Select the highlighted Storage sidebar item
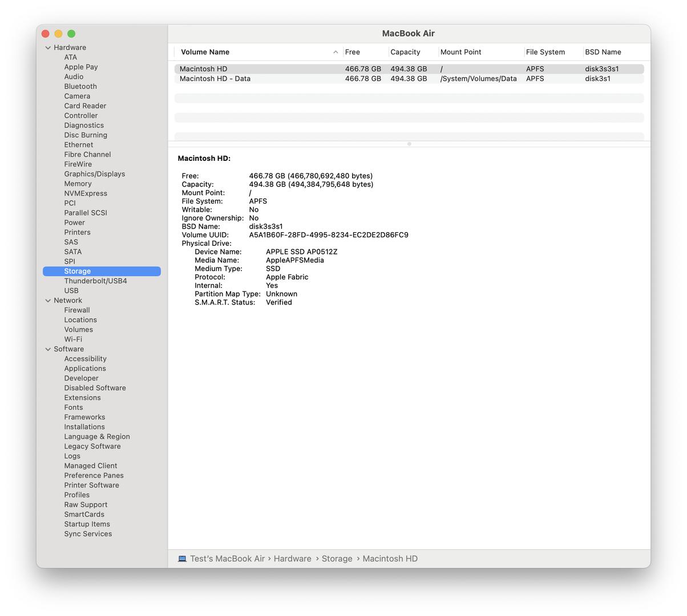This screenshot has height=616, width=687. [x=102, y=271]
